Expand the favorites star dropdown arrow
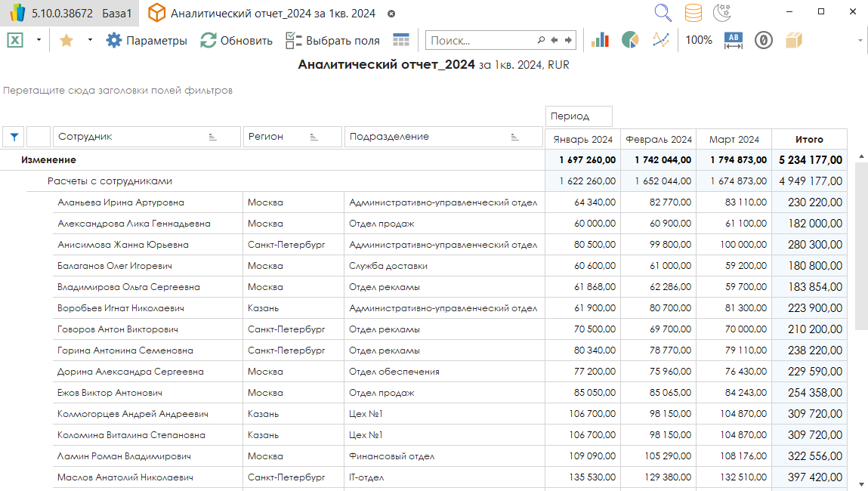This screenshot has width=868, height=491. click(x=90, y=40)
